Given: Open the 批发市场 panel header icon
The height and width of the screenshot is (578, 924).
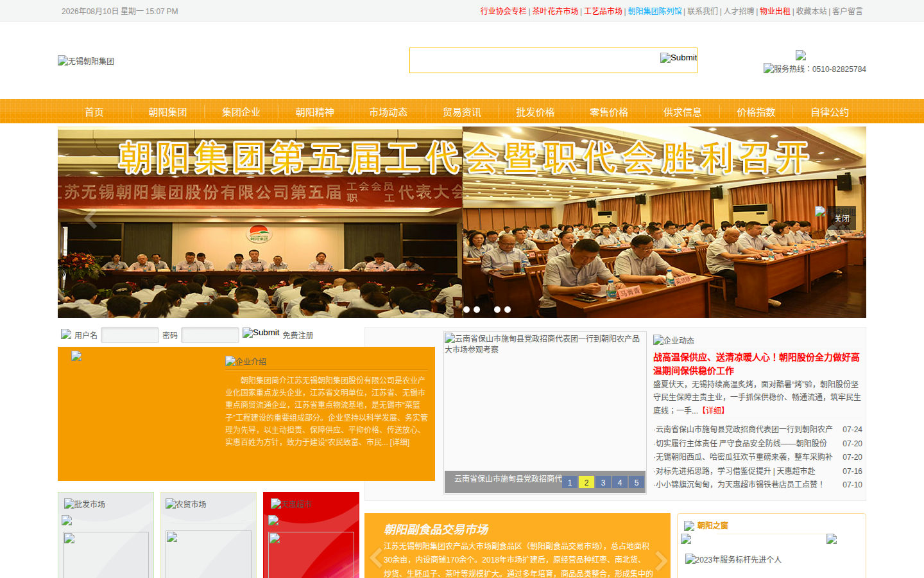Looking at the screenshot, I should pos(85,504).
